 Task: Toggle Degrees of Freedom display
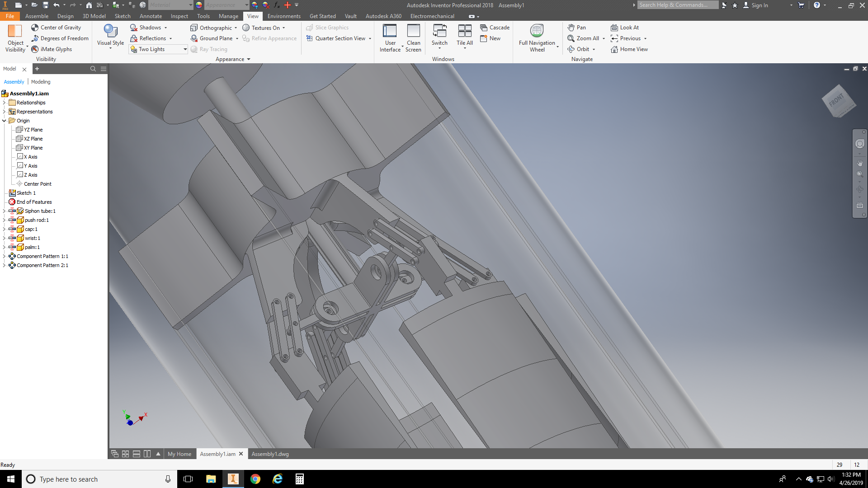pos(60,38)
